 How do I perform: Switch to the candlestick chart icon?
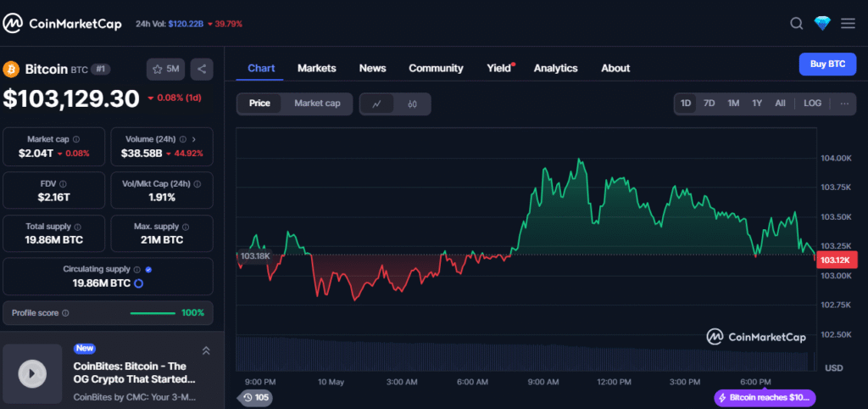coord(412,104)
